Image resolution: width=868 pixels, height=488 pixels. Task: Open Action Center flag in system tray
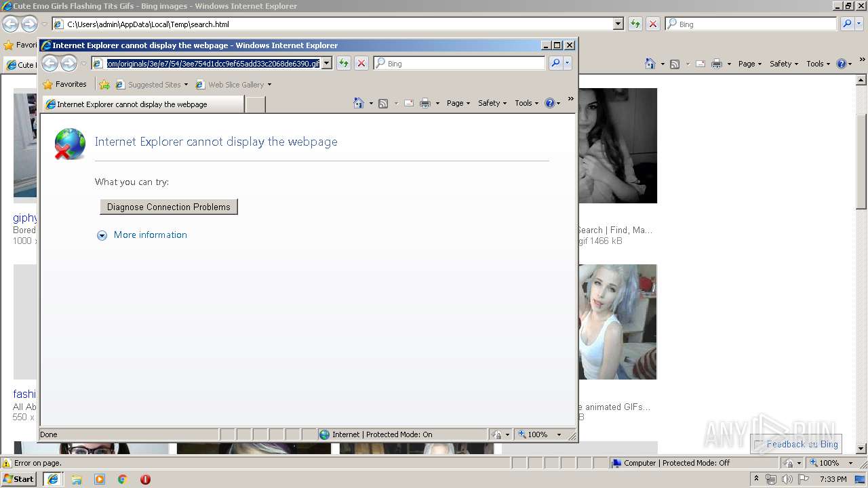coord(804,479)
